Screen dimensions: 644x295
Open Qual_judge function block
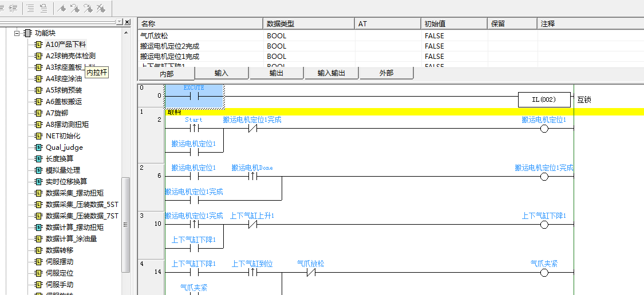[64, 147]
